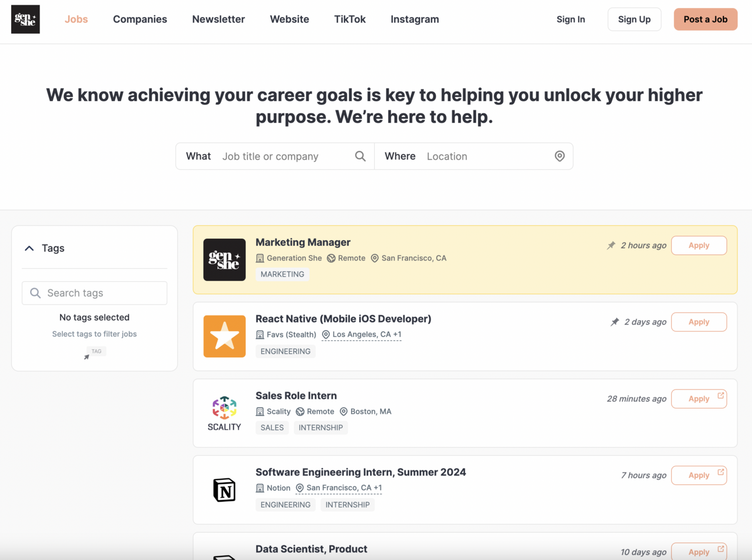Open the Companies page
Viewport: 752px width, 560px height.
pos(140,19)
